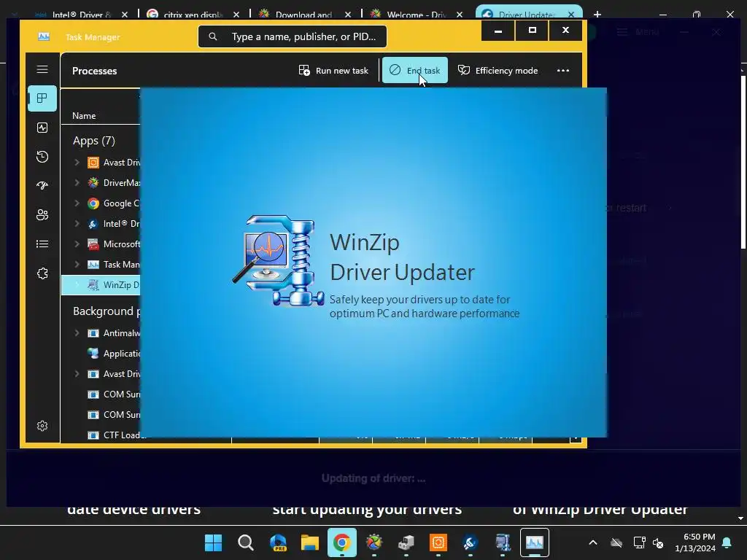The image size is (747, 560).
Task: Open the PRE browser icon in taskbar
Action: [x=278, y=542]
